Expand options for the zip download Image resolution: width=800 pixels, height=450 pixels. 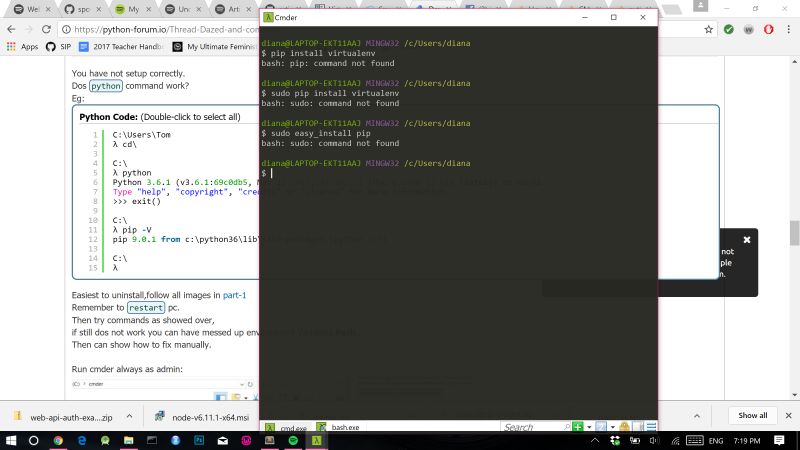(x=130, y=416)
